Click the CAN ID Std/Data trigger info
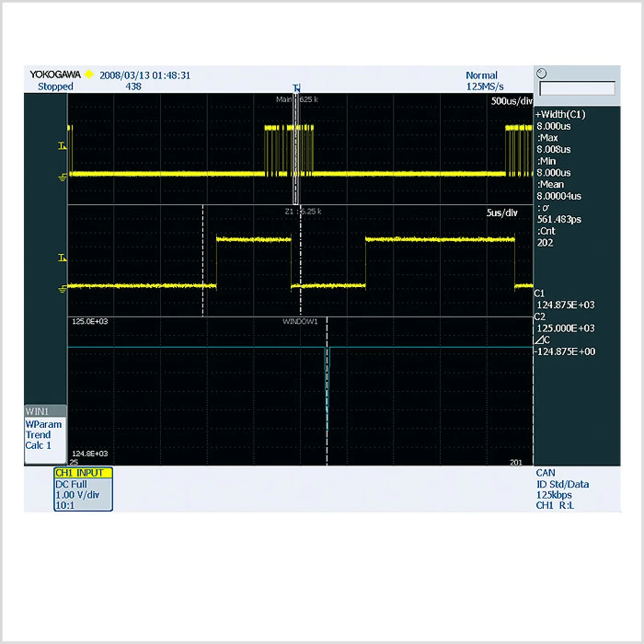644x644 pixels. pos(562,484)
